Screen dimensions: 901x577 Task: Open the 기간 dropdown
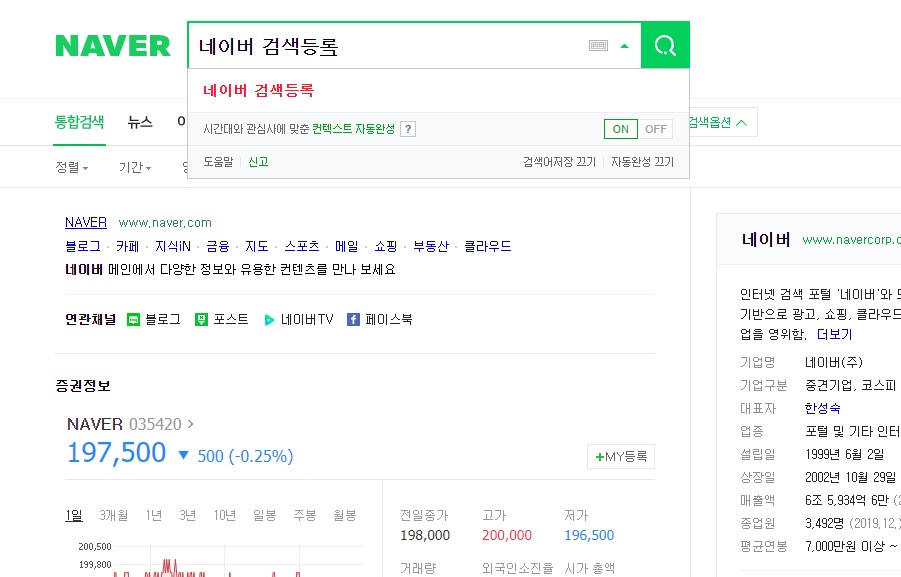[135, 167]
